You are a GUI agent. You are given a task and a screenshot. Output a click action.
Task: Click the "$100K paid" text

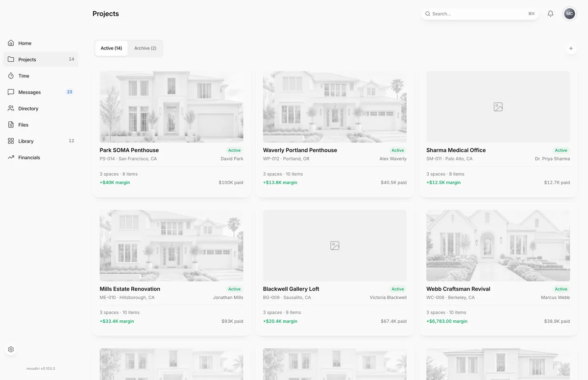(231, 183)
